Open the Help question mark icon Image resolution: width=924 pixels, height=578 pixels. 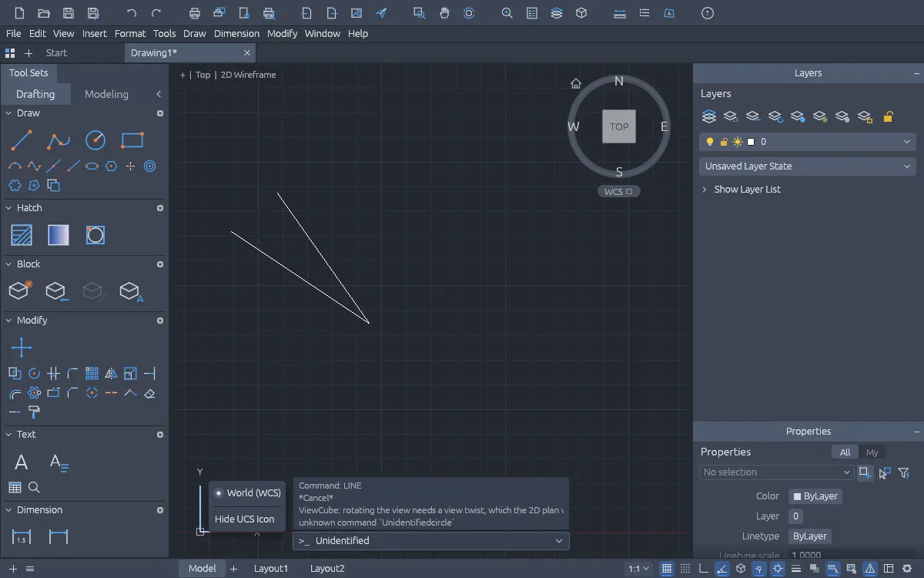[x=708, y=13]
